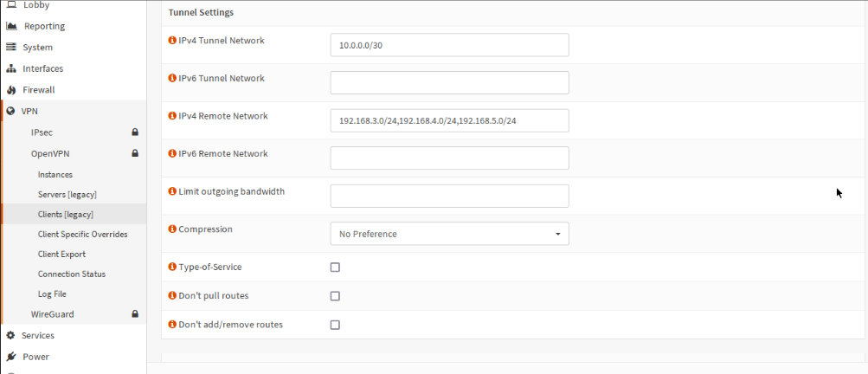The image size is (868, 374).
Task: Enable the Type-of-Service checkbox
Action: 335,268
